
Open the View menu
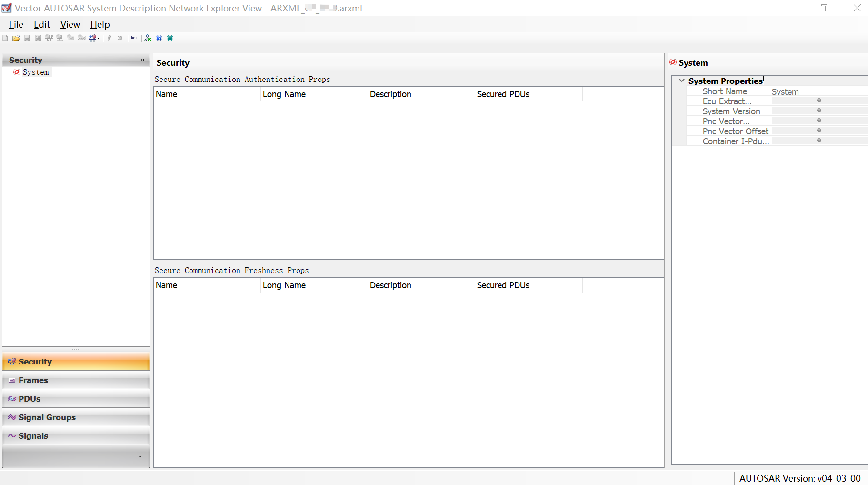(x=70, y=24)
